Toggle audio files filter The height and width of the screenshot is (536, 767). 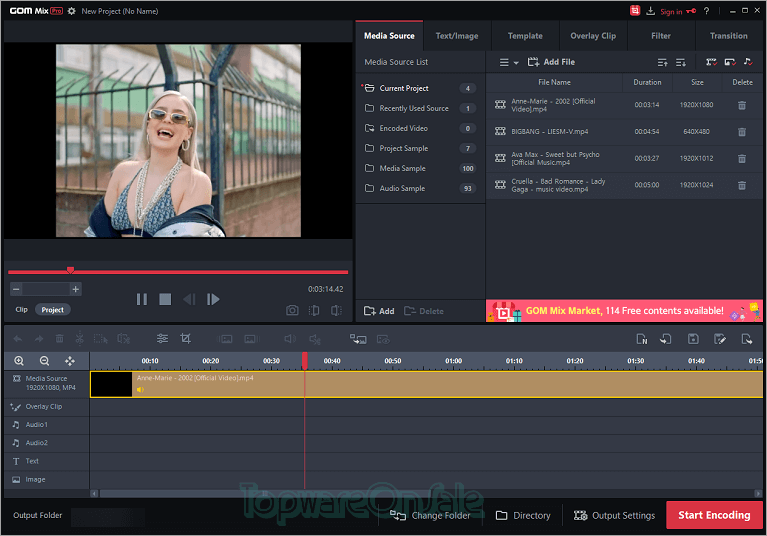pos(748,62)
